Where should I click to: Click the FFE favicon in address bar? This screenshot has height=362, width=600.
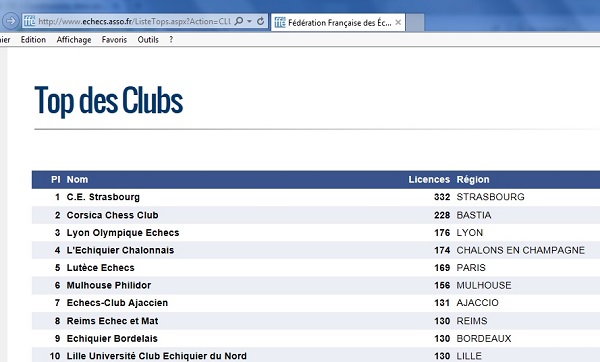[29, 21]
